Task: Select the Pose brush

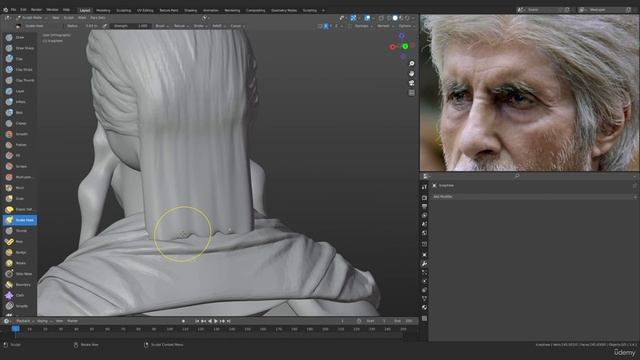Action: pyautogui.click(x=19, y=242)
